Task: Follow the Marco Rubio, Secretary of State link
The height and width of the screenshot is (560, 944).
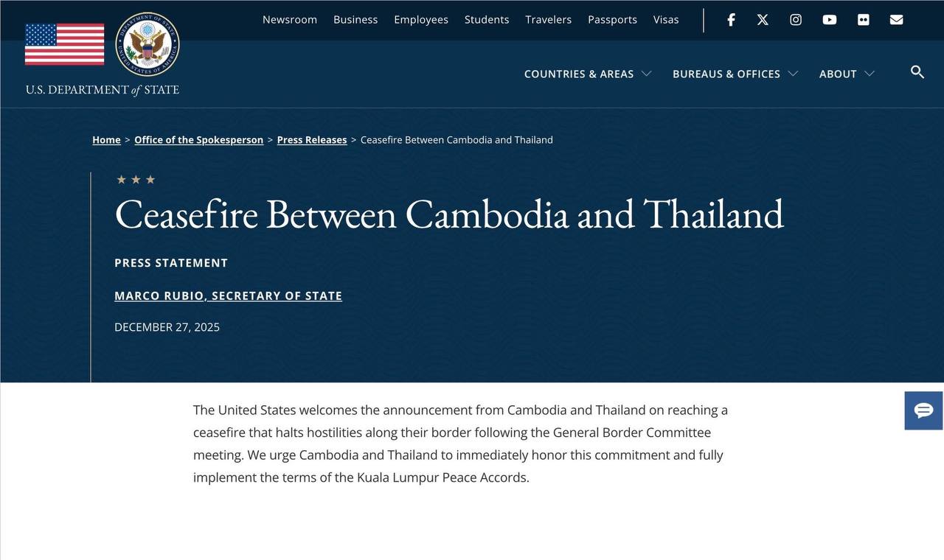Action: coord(228,295)
